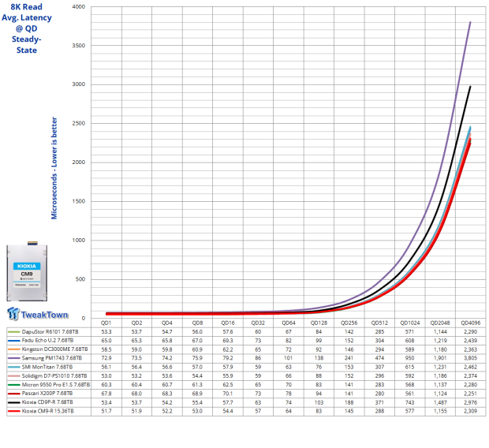The width and height of the screenshot is (489, 448).
Task: Click the red Kioxia CM9-R legend swatch
Action: [13, 411]
